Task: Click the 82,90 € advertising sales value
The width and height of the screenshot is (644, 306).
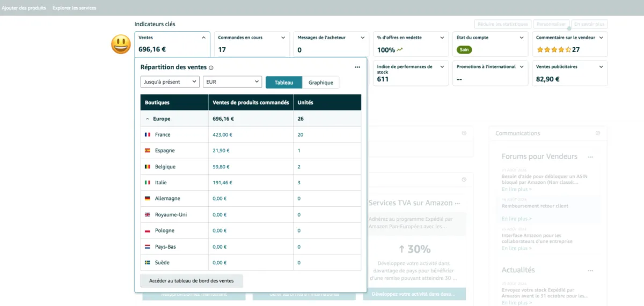Action: (x=548, y=79)
